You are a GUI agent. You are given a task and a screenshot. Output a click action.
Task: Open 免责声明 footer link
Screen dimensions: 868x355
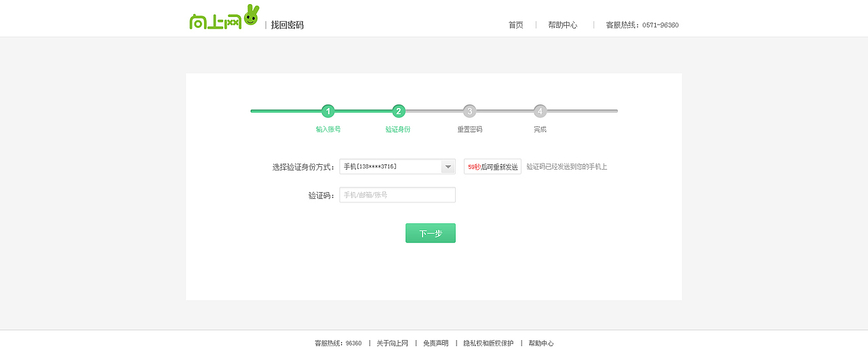point(436,343)
